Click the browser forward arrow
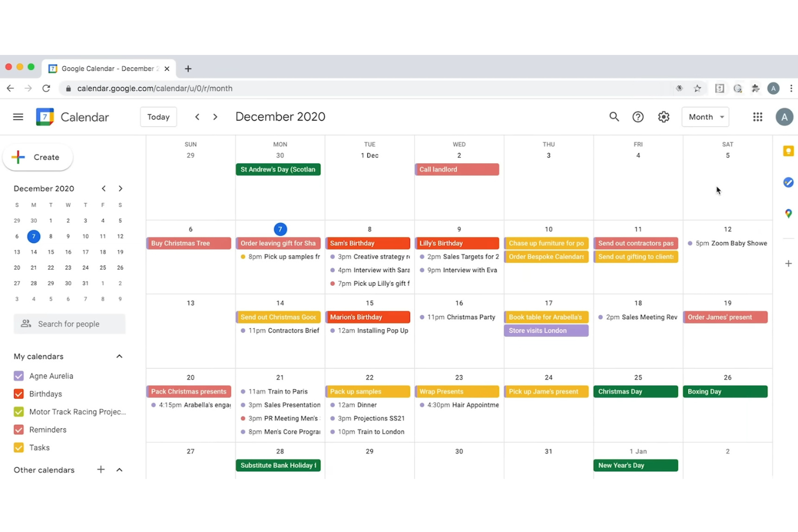The image size is (798, 532). (28, 88)
